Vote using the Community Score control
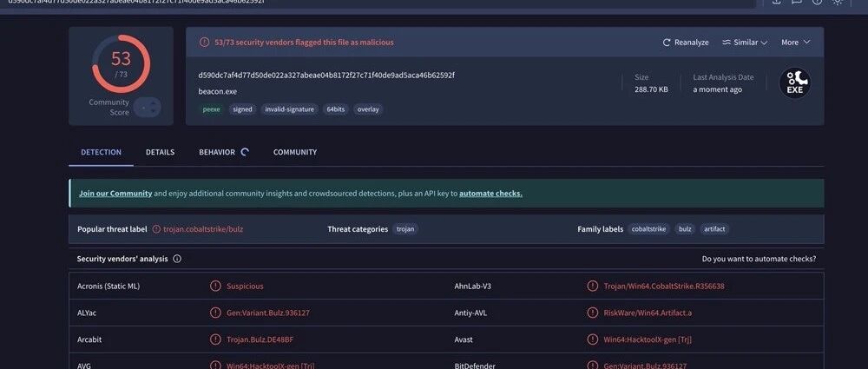 click(x=147, y=108)
